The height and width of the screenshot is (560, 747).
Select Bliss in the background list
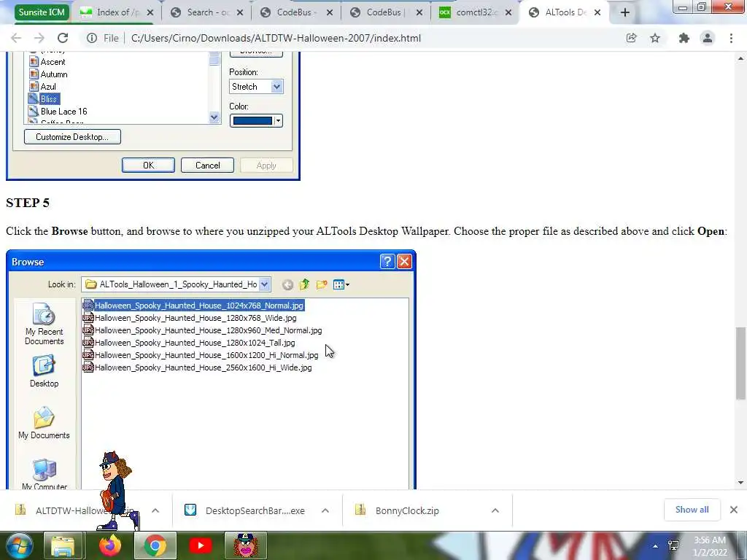(x=43, y=99)
